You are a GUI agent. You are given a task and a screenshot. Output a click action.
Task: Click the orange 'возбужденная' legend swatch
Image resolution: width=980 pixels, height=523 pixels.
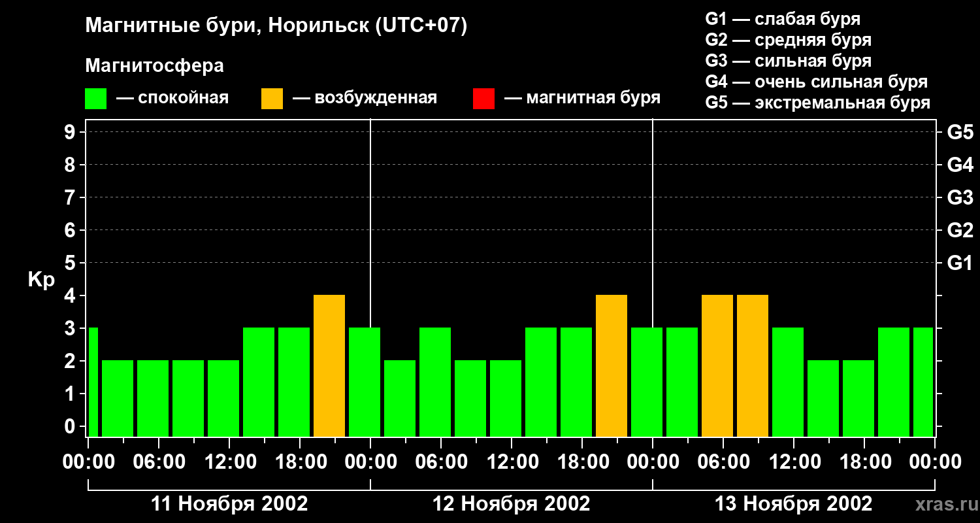[x=272, y=99]
